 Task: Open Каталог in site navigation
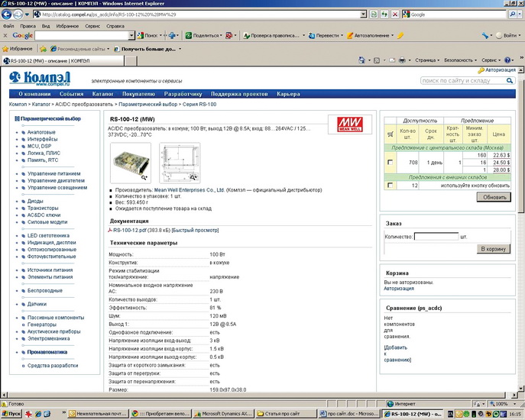click(103, 94)
